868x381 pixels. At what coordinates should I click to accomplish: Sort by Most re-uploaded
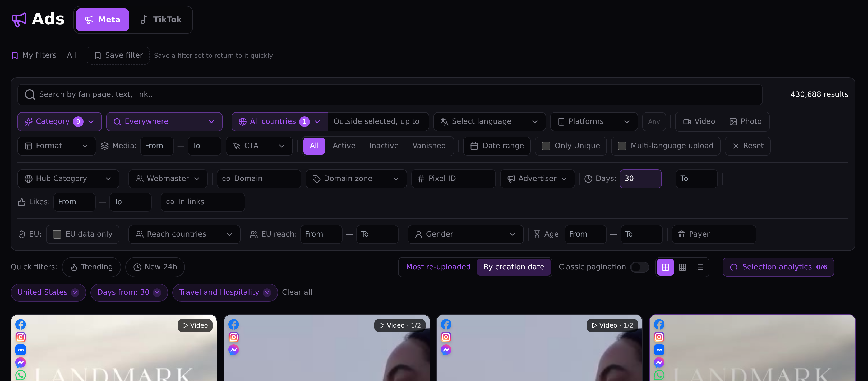438,267
